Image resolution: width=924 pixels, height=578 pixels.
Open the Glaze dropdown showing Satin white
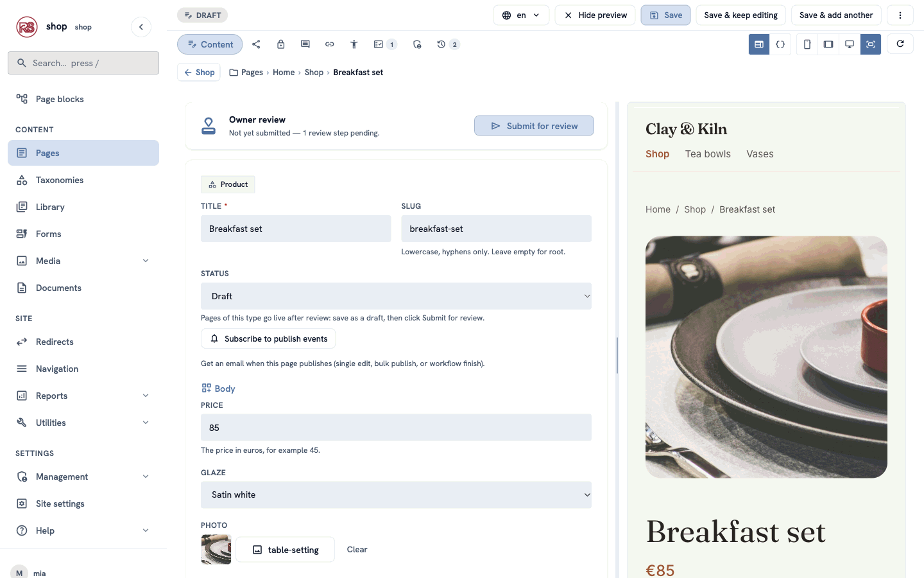click(x=396, y=495)
